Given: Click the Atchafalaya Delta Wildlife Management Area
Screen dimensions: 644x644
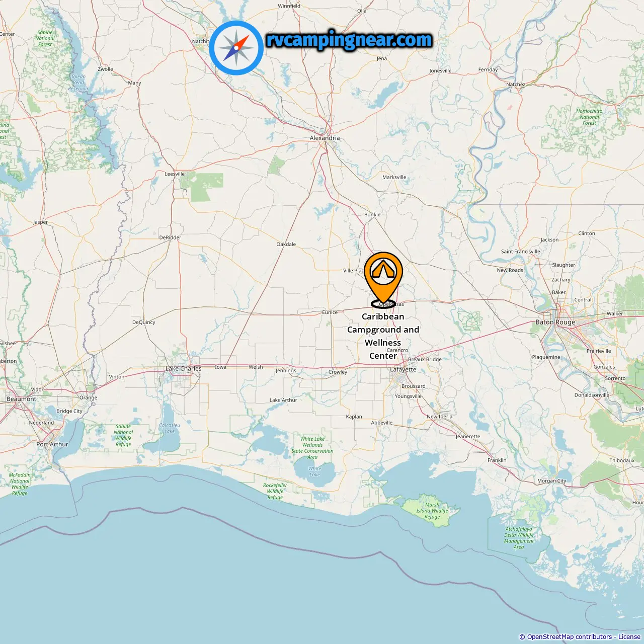Looking at the screenshot, I should (518, 538).
